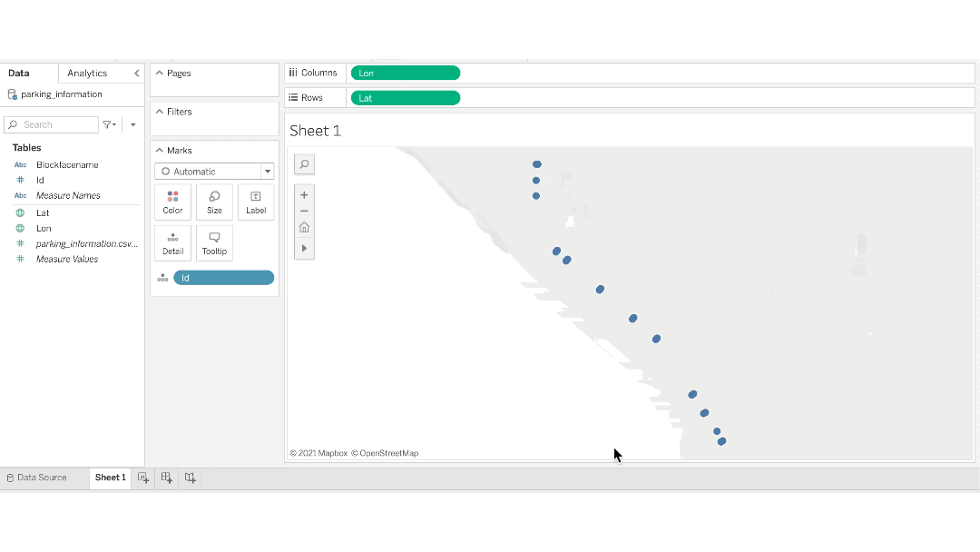Zoom in on the map
This screenshot has height=552, width=980.
point(304,194)
